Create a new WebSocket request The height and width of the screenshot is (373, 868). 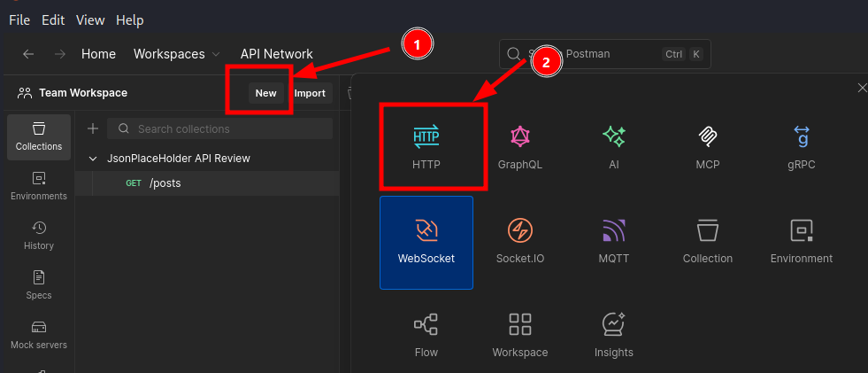pos(426,243)
